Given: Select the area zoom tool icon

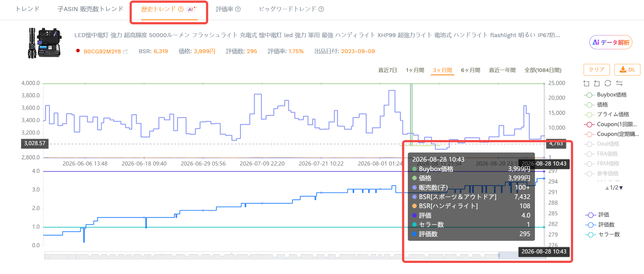Looking at the screenshot, I should pos(586,83).
